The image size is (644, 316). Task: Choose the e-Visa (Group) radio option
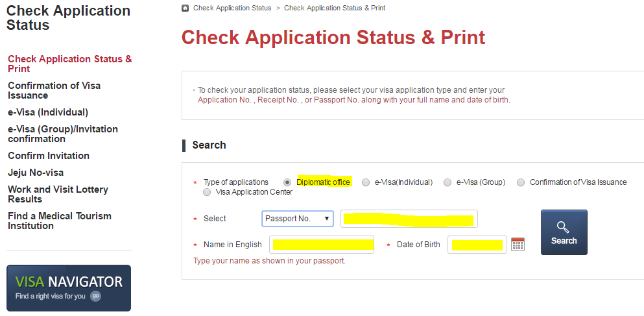pyautogui.click(x=447, y=182)
